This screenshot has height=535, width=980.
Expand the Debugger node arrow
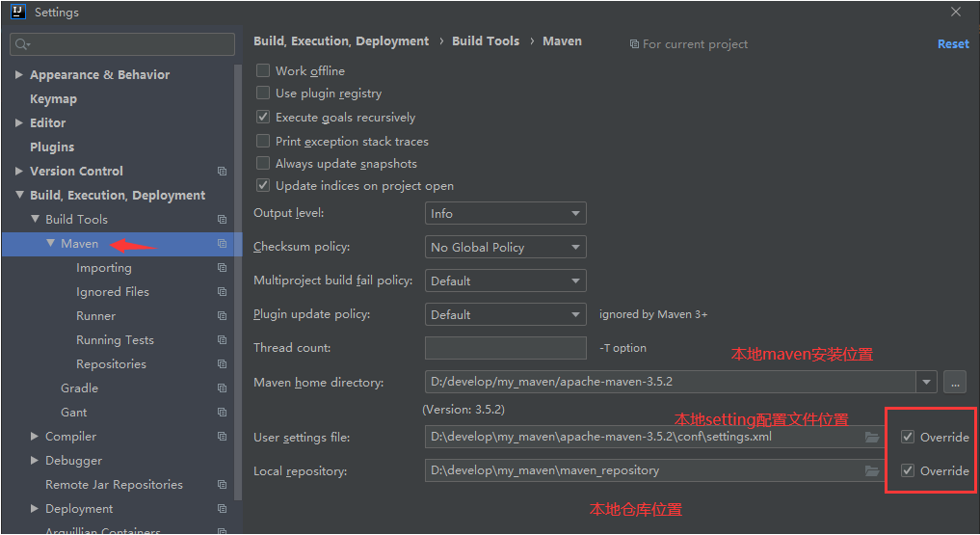35,460
